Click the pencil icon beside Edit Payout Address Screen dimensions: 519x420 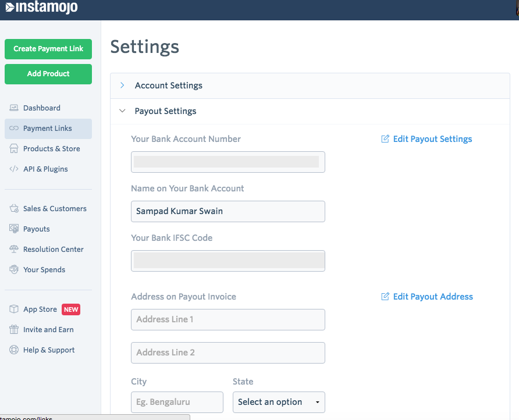pyautogui.click(x=385, y=297)
